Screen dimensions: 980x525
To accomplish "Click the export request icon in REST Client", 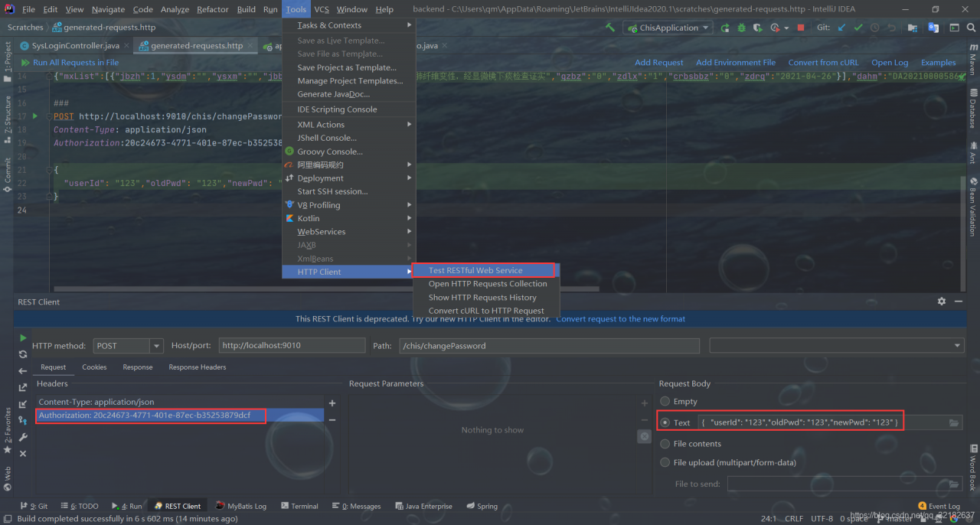I will point(23,387).
